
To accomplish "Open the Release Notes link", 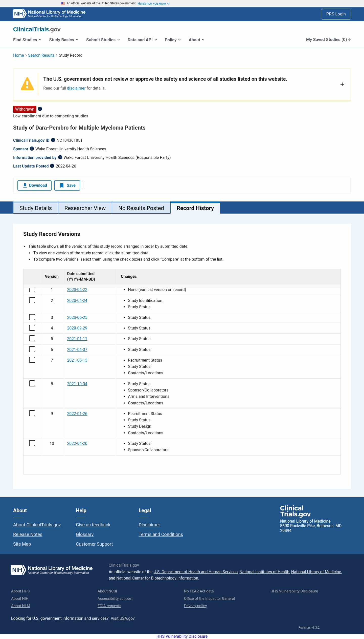I will [x=28, y=534].
